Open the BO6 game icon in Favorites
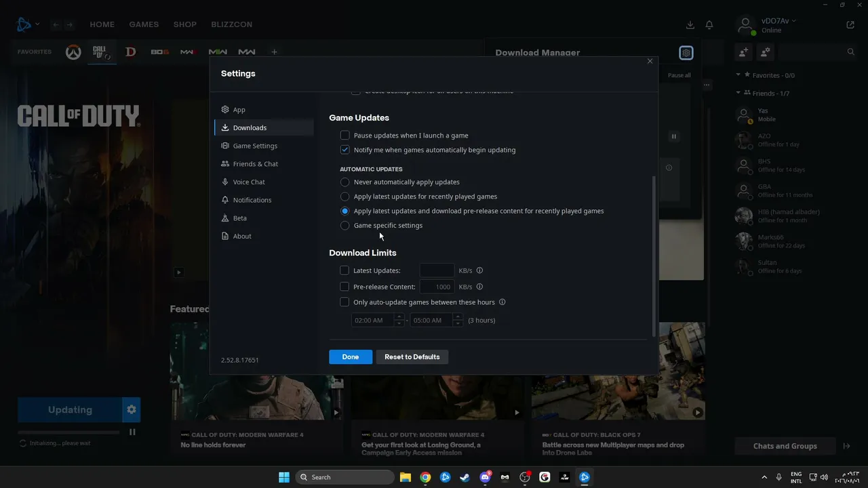This screenshot has width=868, height=488. coord(160,52)
